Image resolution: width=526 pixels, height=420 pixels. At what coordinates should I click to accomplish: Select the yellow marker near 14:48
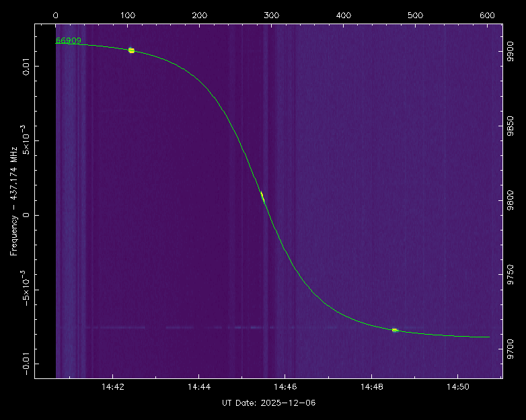pyautogui.click(x=395, y=330)
